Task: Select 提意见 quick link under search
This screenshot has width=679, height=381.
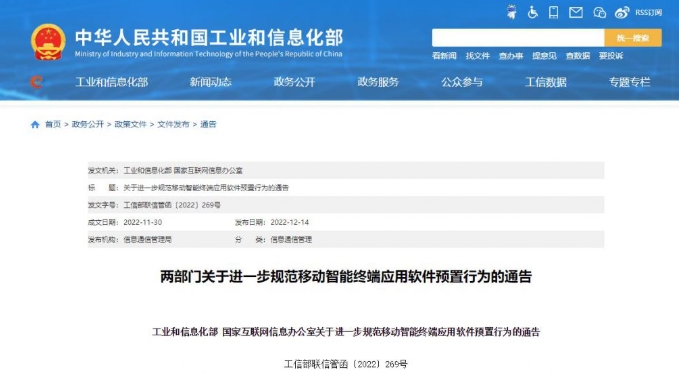Action: 544,56
